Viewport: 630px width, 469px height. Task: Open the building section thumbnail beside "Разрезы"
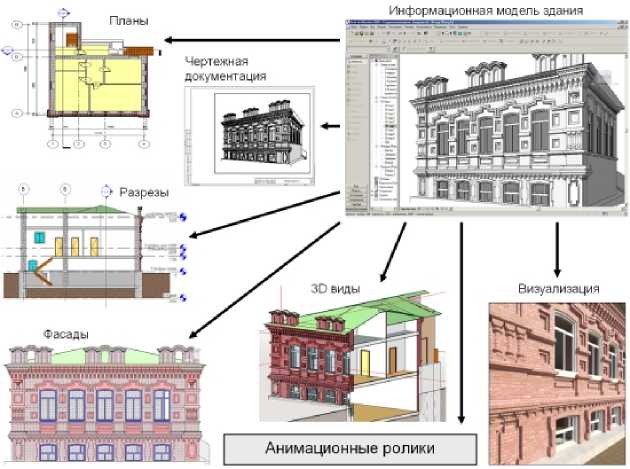pos(96,244)
